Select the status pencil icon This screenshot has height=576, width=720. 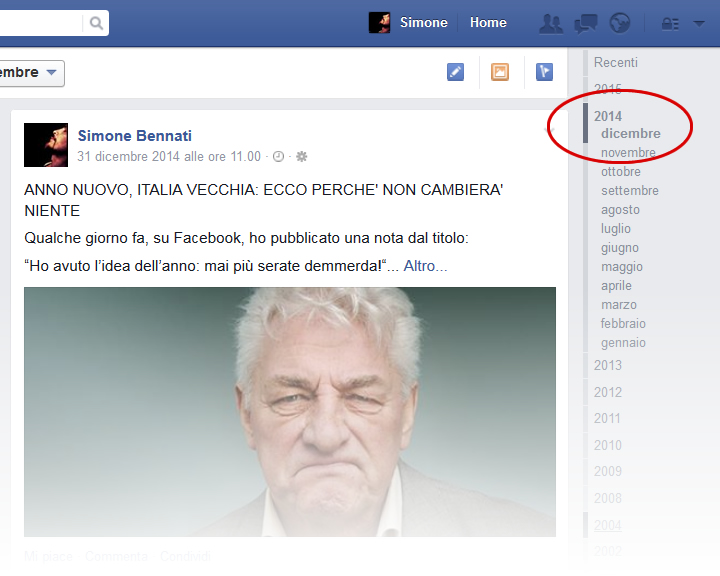click(x=455, y=72)
